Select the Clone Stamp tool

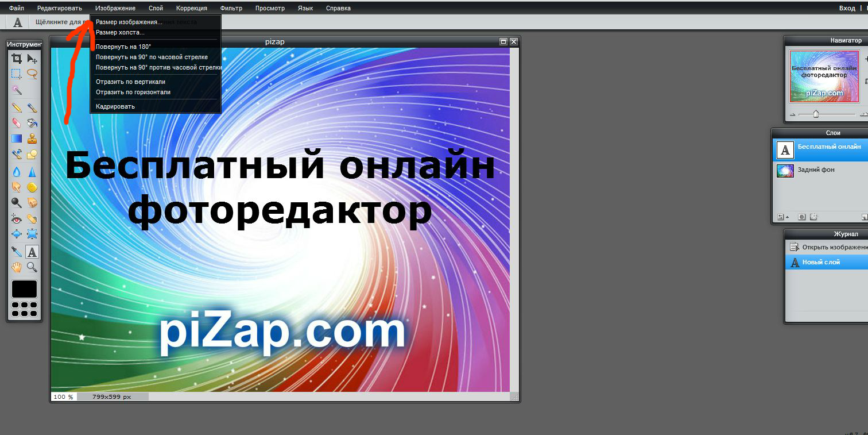(32, 138)
